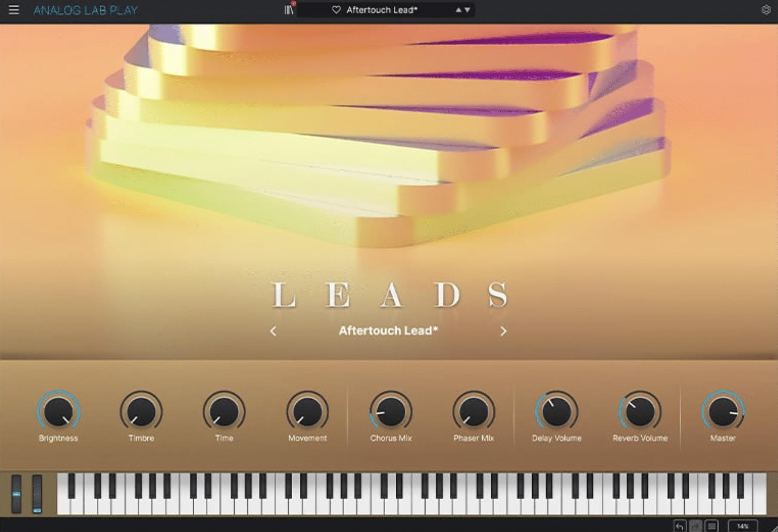Open the hamburger main menu
Viewport: 778px width, 532px height.
(x=14, y=9)
